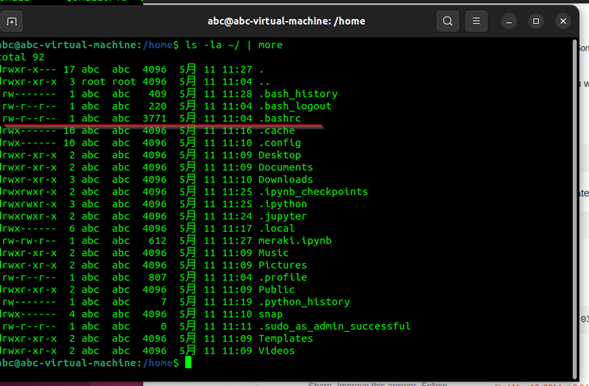
Task: Click the .profile file name
Action: click(x=283, y=277)
